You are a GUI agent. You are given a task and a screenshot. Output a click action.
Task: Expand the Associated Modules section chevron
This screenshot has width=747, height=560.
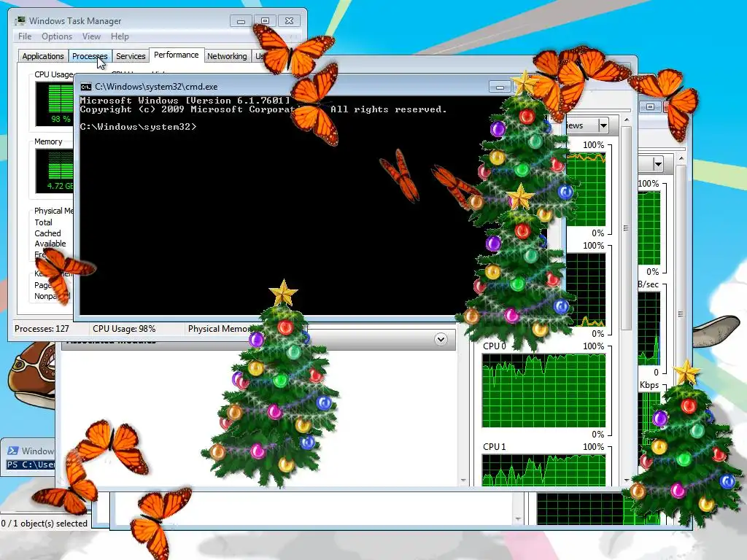441,339
